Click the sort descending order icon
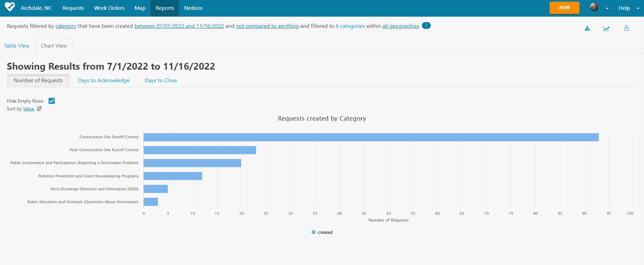This screenshot has width=644, height=265. [x=39, y=109]
